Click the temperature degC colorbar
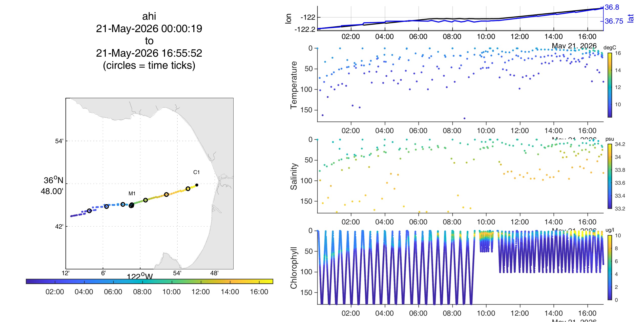 coord(610,85)
